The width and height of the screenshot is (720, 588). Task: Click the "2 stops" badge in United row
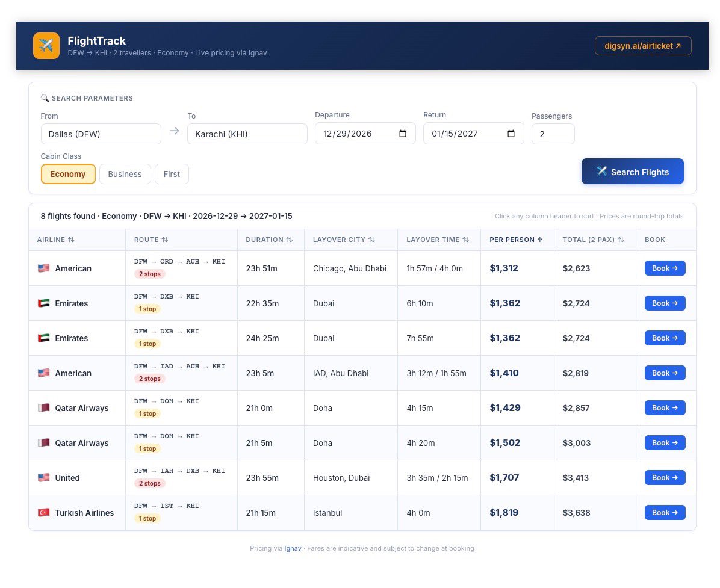click(x=150, y=483)
